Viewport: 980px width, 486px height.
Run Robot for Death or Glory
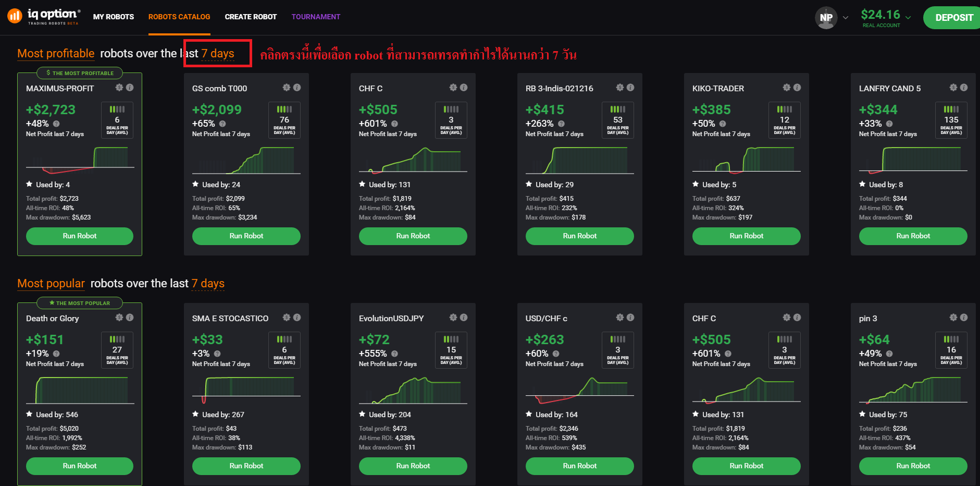80,466
